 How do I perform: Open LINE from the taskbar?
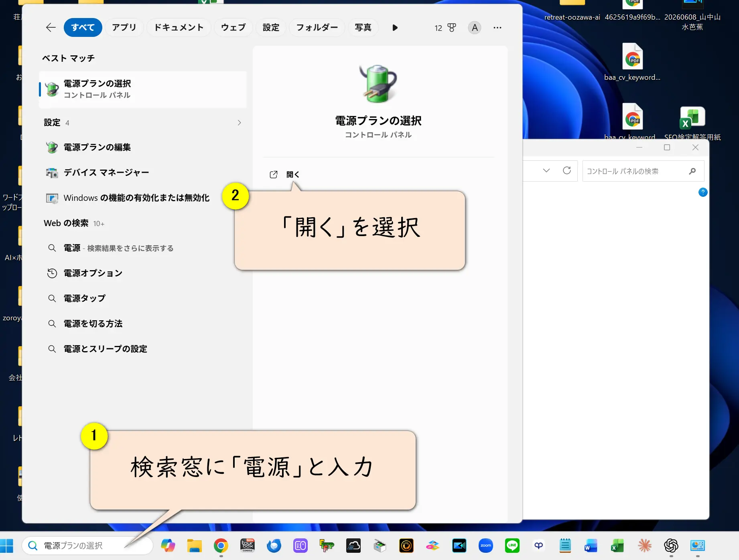point(512,546)
